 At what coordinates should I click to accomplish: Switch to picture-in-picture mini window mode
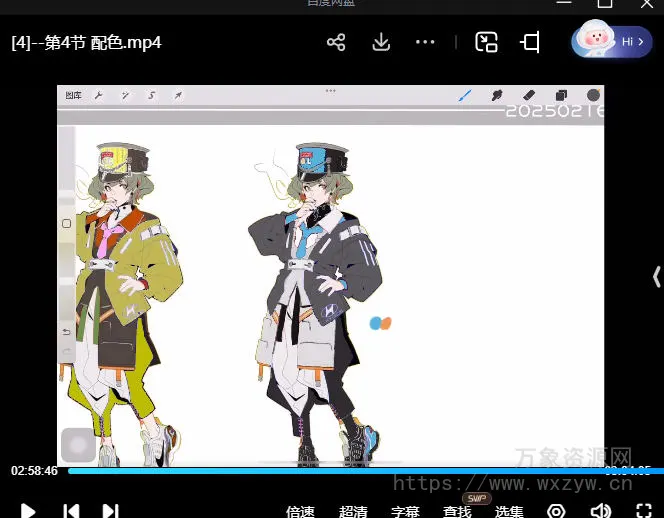487,42
